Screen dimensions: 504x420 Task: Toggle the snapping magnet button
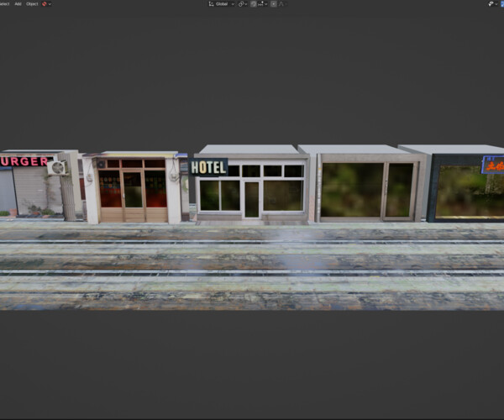254,4
